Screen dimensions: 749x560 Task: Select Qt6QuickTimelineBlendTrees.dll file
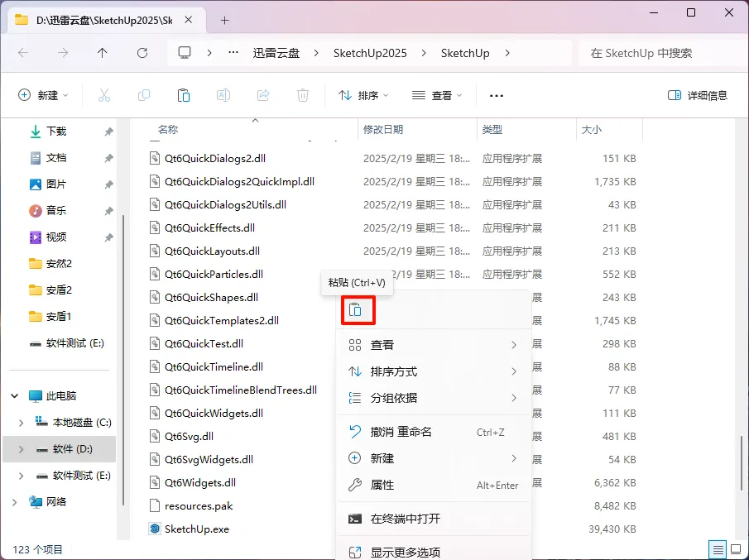240,390
